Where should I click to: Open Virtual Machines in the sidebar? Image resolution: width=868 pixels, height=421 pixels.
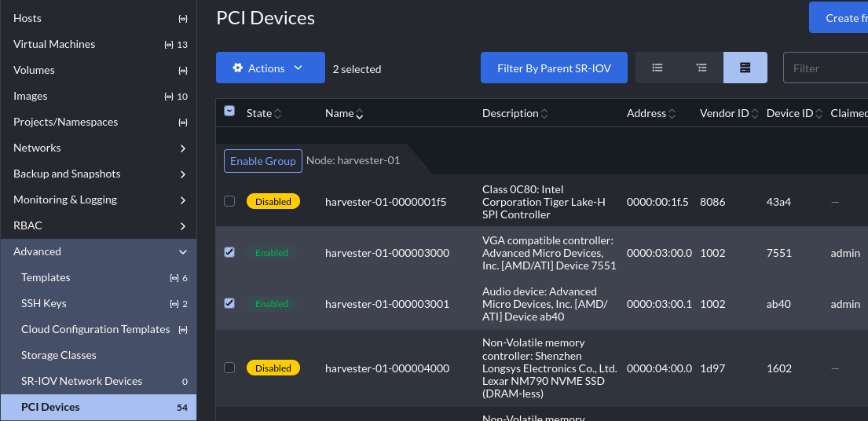coord(54,45)
